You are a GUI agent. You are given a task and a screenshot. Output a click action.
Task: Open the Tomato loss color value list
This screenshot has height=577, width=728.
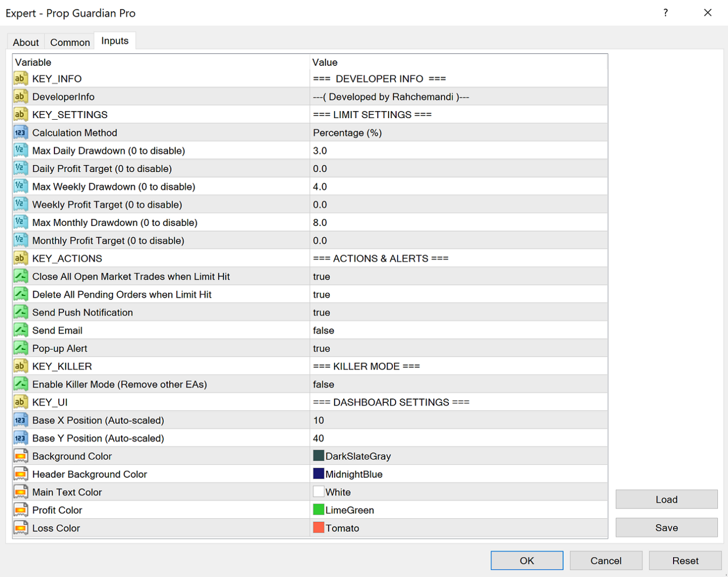(x=459, y=528)
